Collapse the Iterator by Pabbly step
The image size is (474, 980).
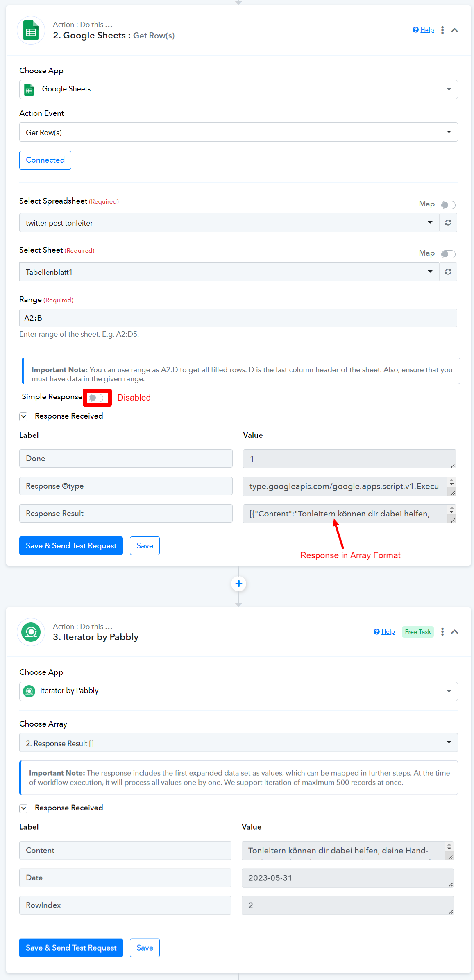[455, 632]
